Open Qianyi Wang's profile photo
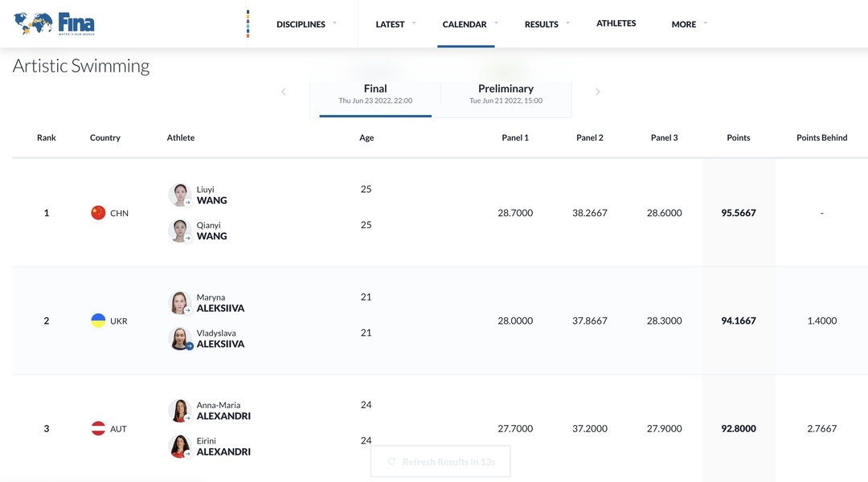Image resolution: width=868 pixels, height=482 pixels. point(179,231)
